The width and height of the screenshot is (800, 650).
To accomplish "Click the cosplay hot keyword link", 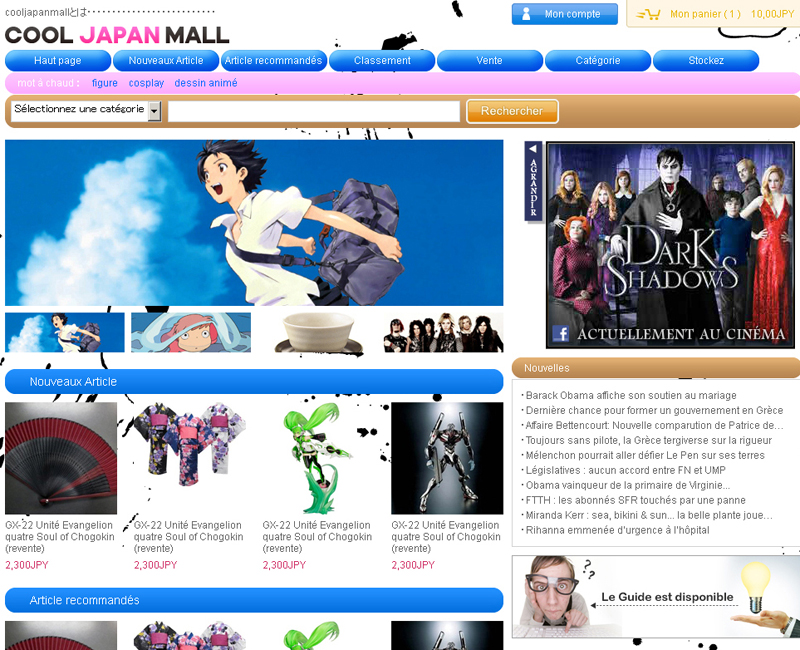I will (x=146, y=83).
